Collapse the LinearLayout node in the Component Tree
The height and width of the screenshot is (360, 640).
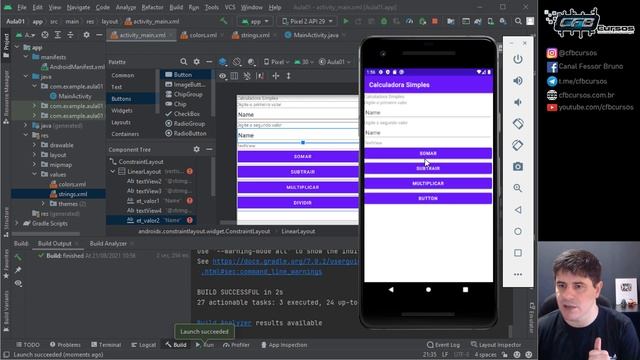click(x=113, y=171)
